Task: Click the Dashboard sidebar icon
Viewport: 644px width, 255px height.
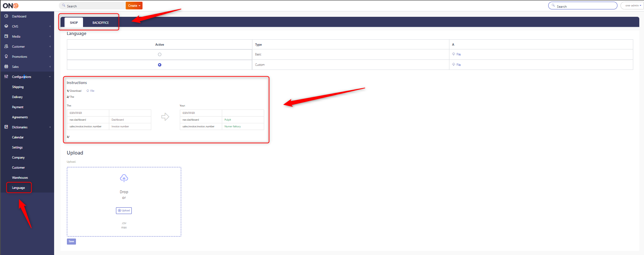Action: click(x=6, y=16)
